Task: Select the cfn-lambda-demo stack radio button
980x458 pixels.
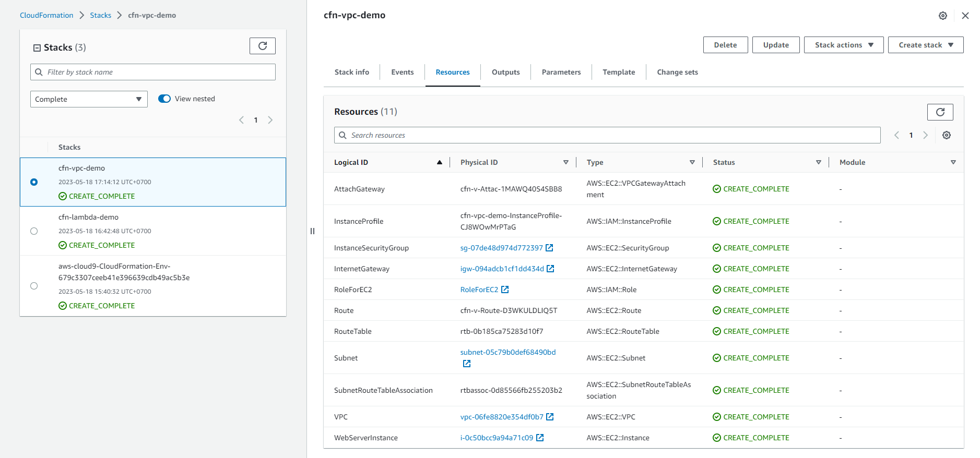Action: 34,231
